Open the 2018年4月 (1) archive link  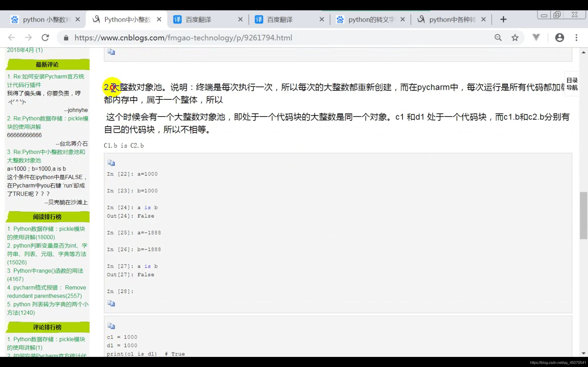25,50
